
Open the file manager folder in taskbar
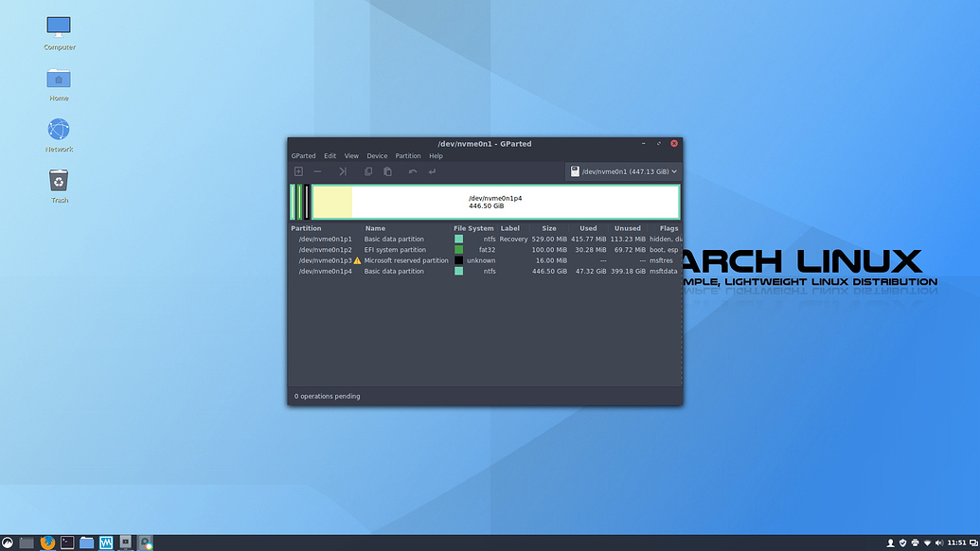click(87, 542)
